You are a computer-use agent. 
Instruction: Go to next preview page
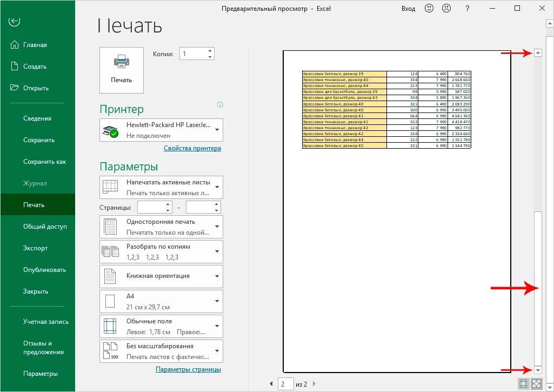click(314, 383)
